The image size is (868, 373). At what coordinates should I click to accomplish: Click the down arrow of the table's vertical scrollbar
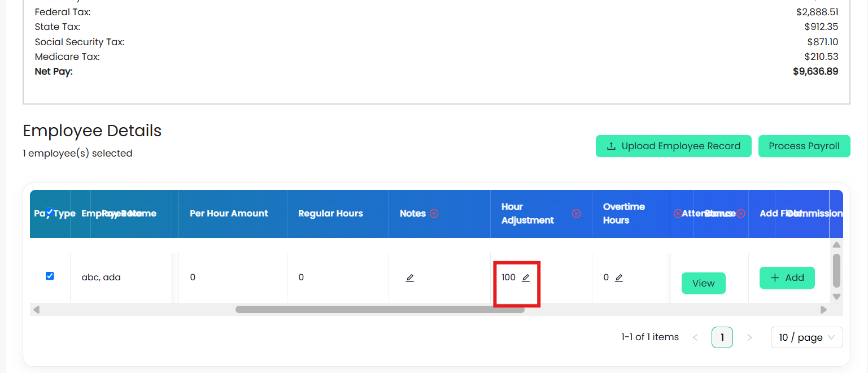[837, 296]
